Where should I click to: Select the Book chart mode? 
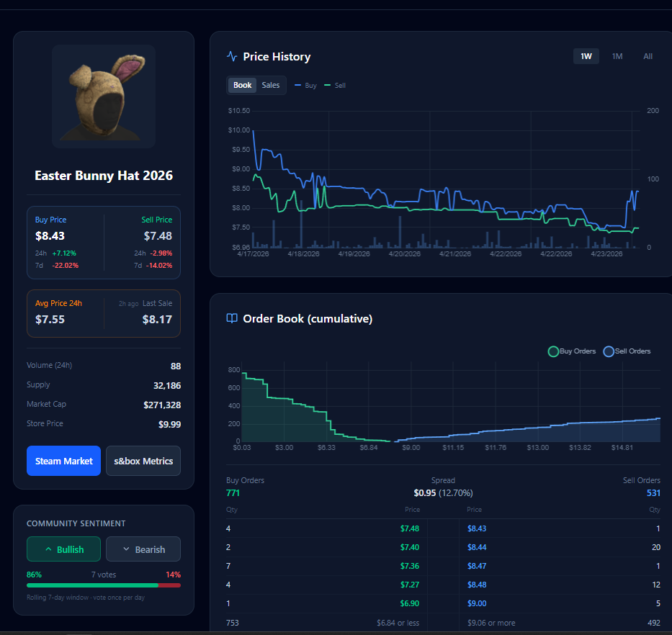coord(242,85)
